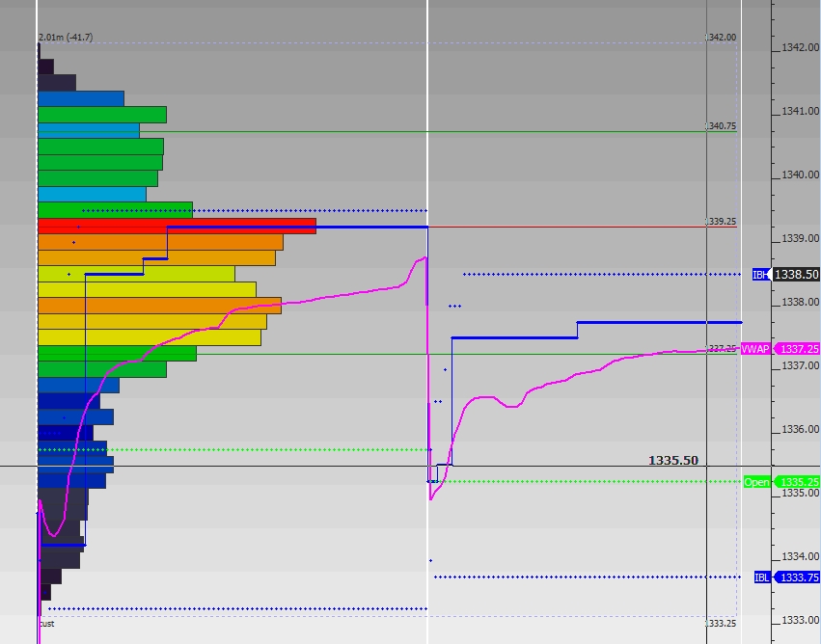Click the 1341.00 price axis label

tap(800, 111)
